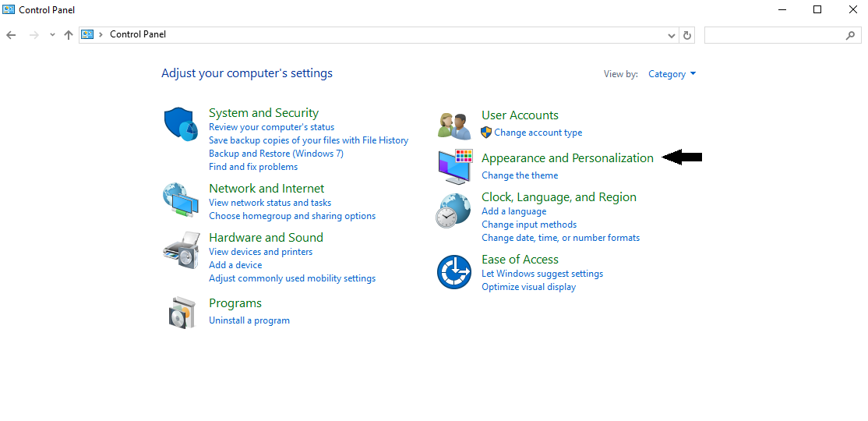This screenshot has height=421, width=868.
Task: Click the Clock, Language, and Region icon
Action: [453, 210]
